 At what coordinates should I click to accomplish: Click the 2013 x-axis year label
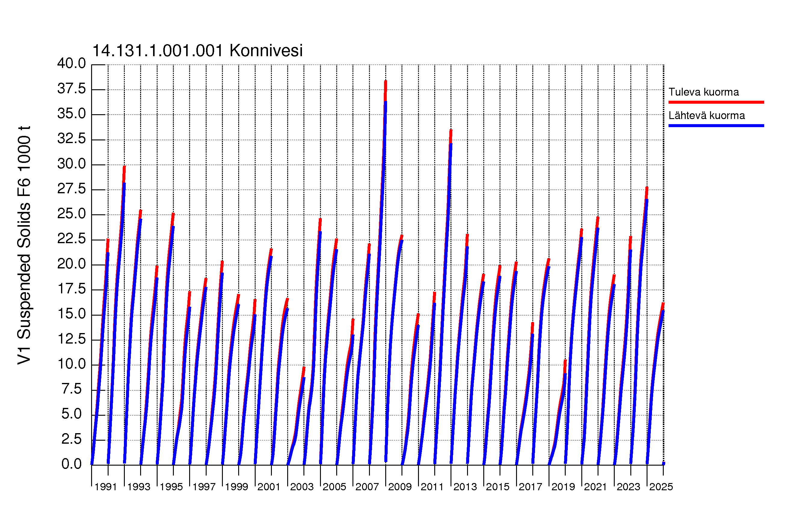pos(465,487)
